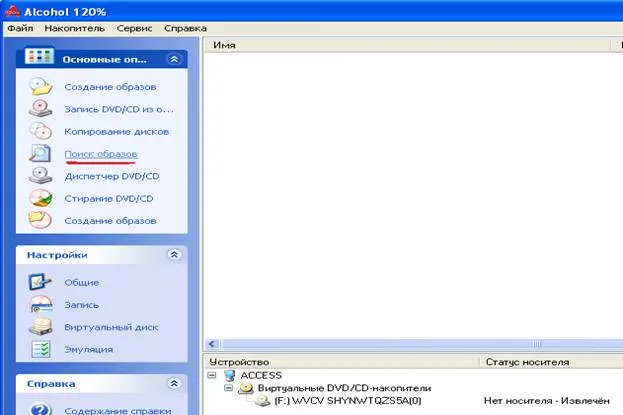This screenshot has width=623, height=415.
Task: Click the Запись settings icon
Action: click(41, 304)
